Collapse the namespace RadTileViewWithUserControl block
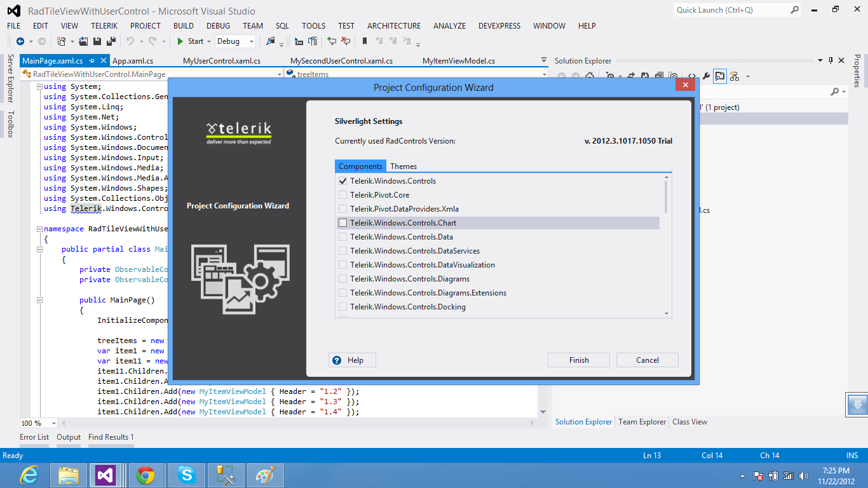The image size is (868, 488). point(39,229)
